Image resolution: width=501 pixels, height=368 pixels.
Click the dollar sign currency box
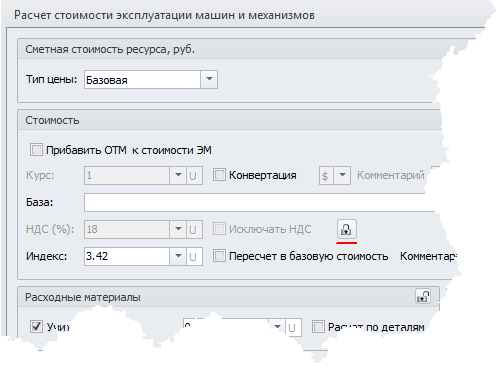(x=326, y=175)
